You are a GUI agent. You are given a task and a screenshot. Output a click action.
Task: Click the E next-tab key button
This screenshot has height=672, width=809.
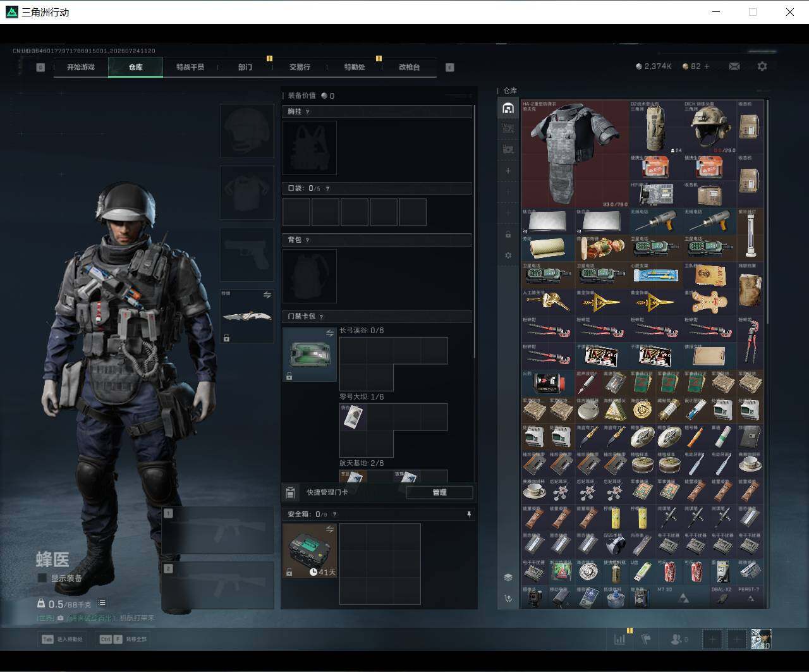[450, 67]
